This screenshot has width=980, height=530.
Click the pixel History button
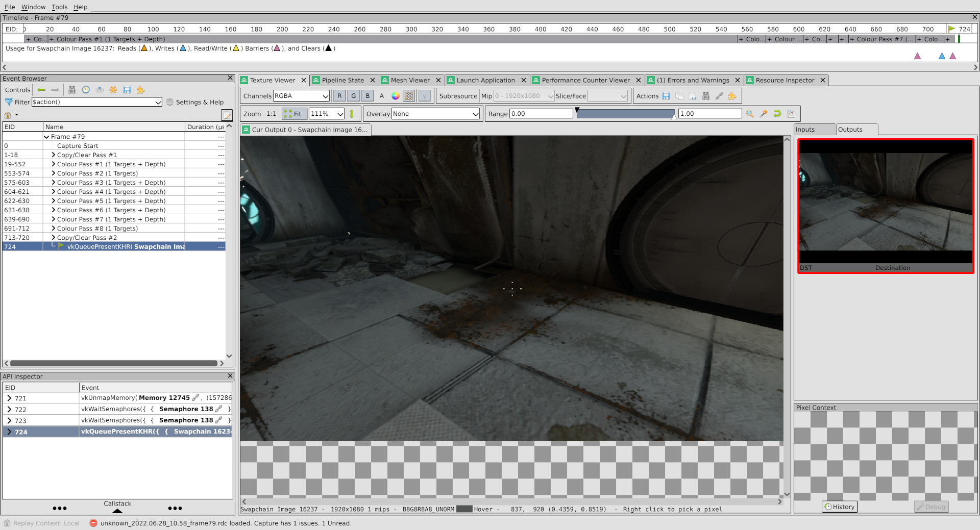tap(840, 507)
